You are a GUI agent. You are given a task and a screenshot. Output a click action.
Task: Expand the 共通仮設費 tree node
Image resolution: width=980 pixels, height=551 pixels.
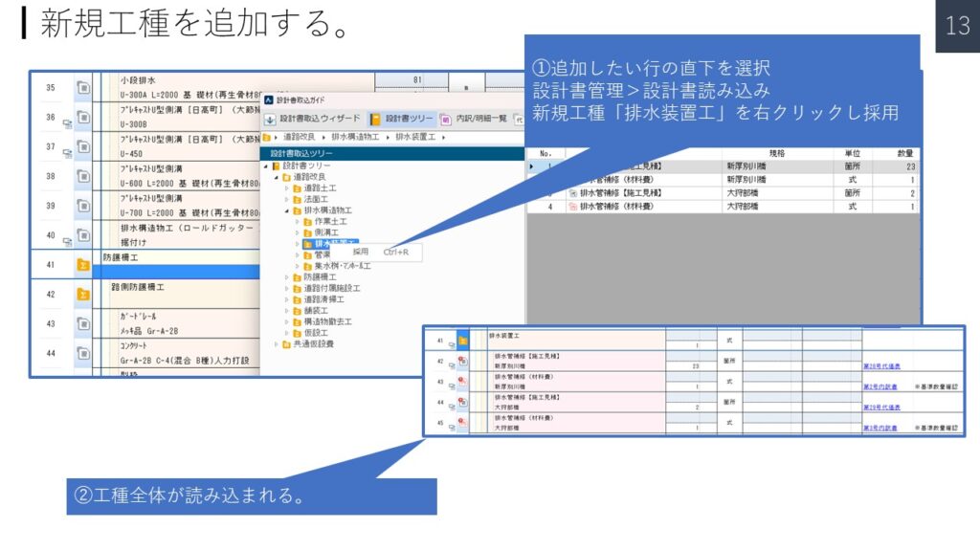click(x=278, y=343)
